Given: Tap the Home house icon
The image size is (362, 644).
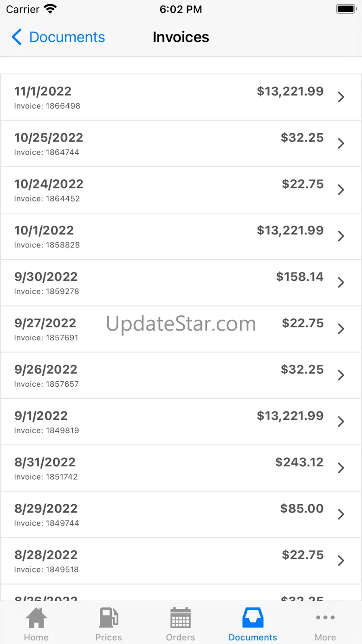Looking at the screenshot, I should [x=36, y=618].
